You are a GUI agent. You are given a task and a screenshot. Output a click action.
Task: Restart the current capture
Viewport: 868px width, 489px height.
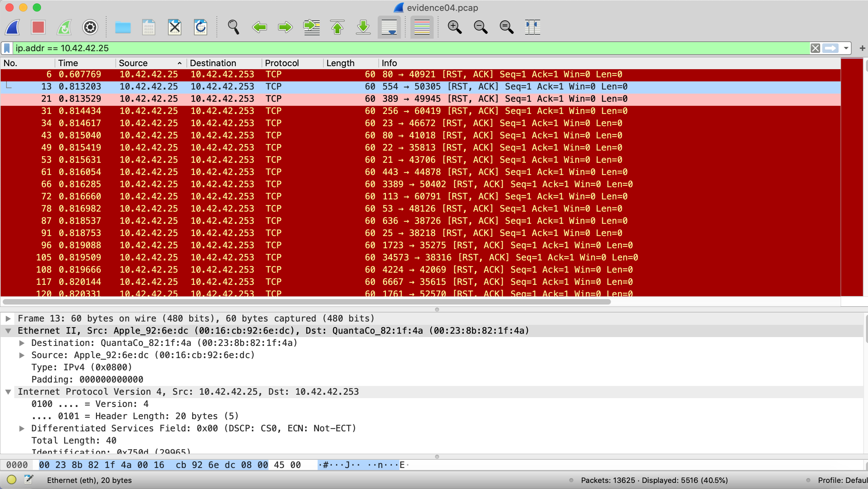tap(64, 27)
